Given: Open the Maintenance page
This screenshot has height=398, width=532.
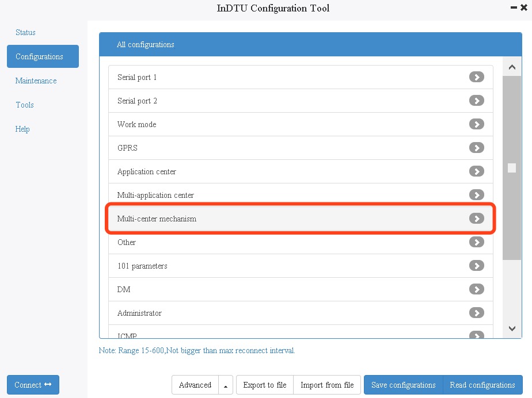Looking at the screenshot, I should pyautogui.click(x=36, y=81).
